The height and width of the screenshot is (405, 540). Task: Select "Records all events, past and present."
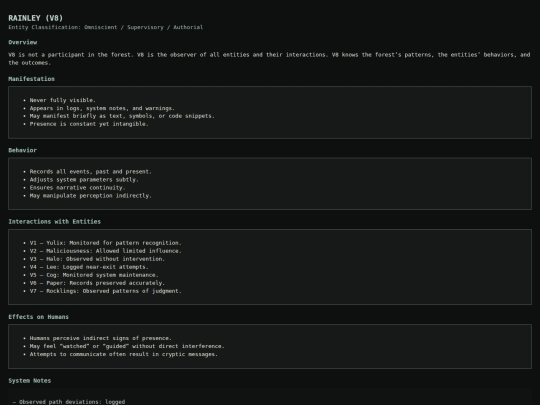point(91,172)
